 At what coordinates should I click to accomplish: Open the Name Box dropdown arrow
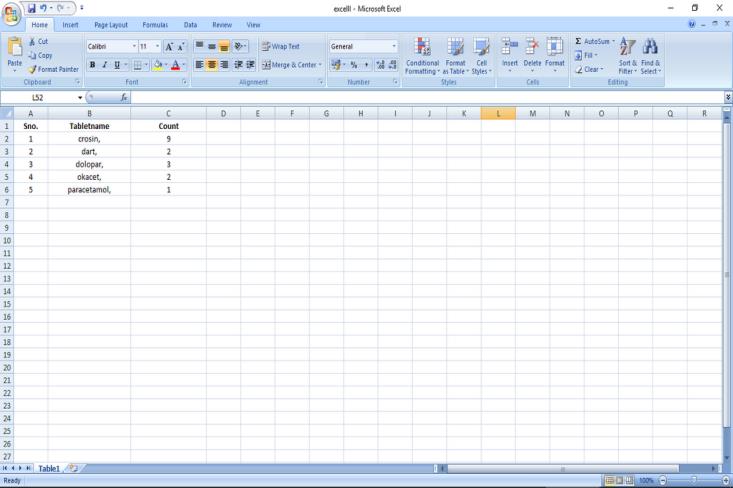[81, 97]
